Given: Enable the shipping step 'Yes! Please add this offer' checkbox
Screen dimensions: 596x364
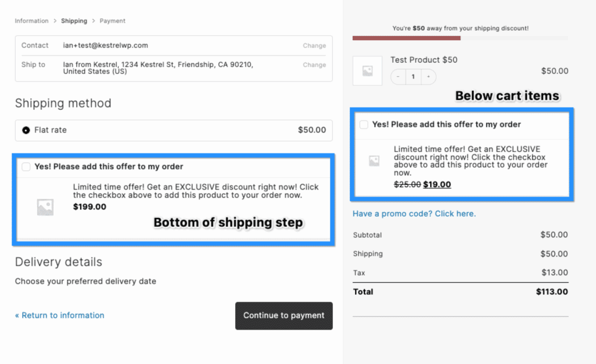Looking at the screenshot, I should pos(26,167).
